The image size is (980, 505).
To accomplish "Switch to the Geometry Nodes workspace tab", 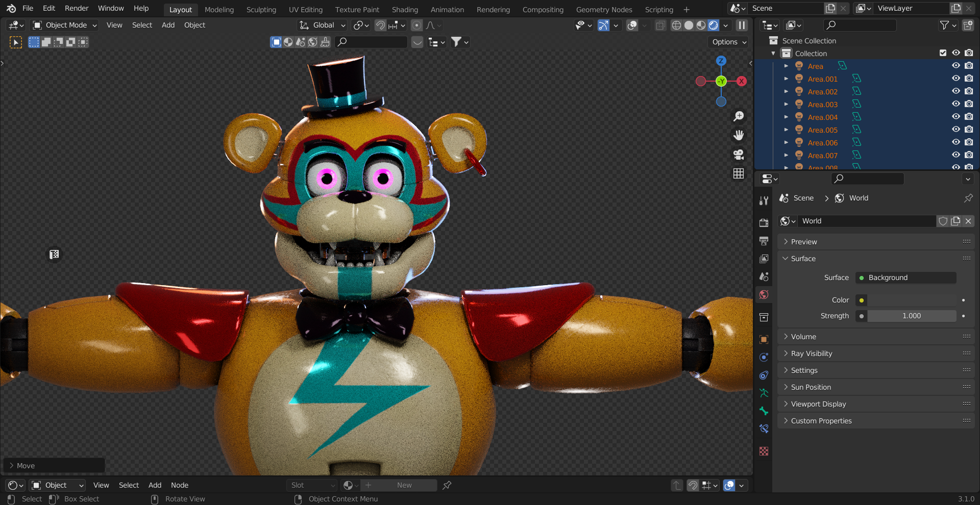I will click(604, 10).
